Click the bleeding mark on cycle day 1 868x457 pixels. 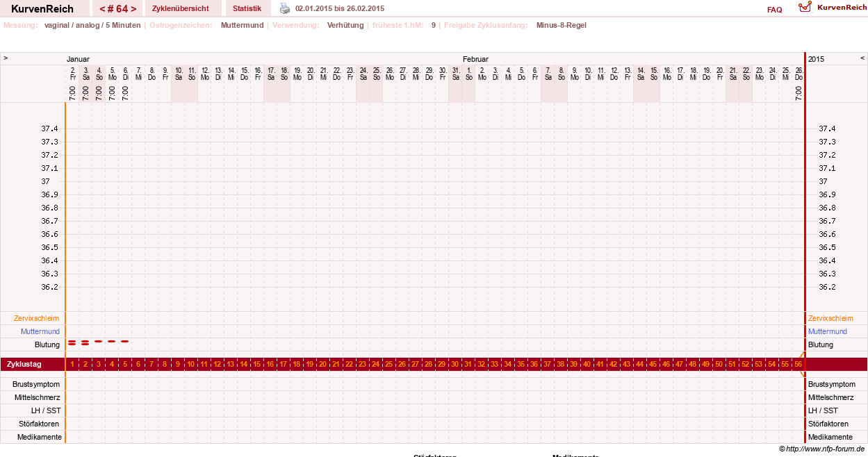72,342
